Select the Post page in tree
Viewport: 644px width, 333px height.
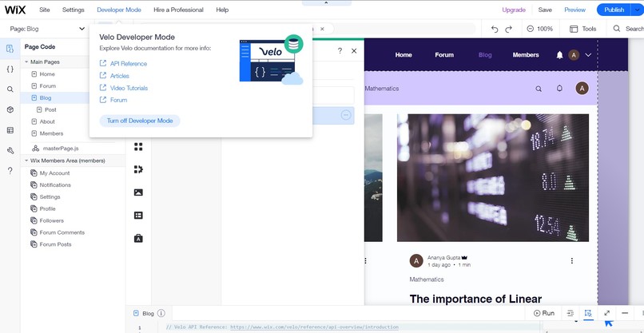pyautogui.click(x=50, y=110)
